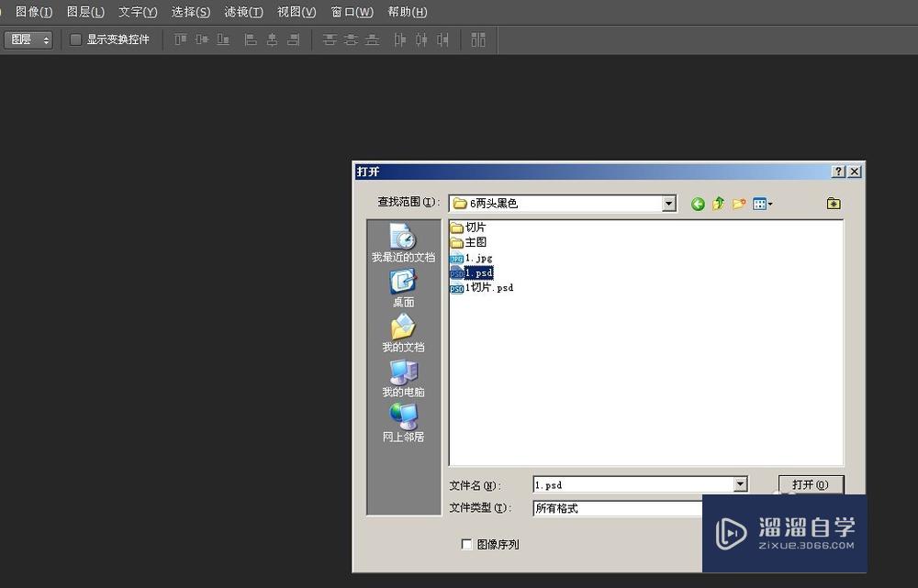Create a new folder using the dialog icon
Image resolution: width=918 pixels, height=588 pixels.
739,204
